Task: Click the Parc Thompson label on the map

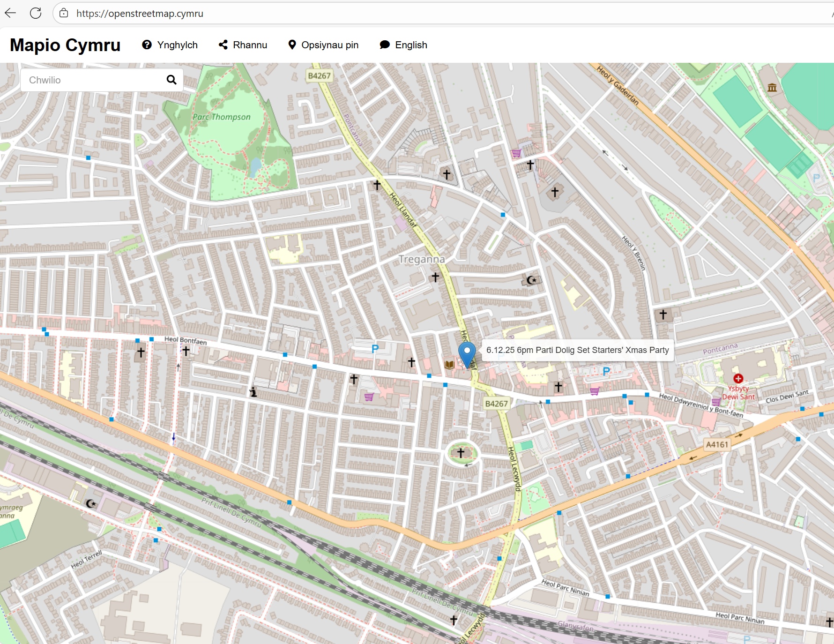Action: click(x=222, y=117)
